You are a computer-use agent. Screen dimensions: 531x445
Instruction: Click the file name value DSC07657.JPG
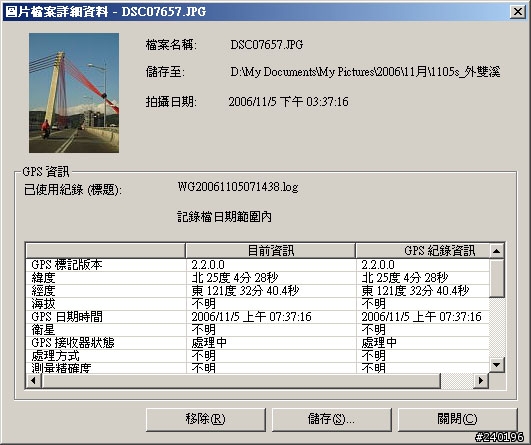click(267, 45)
